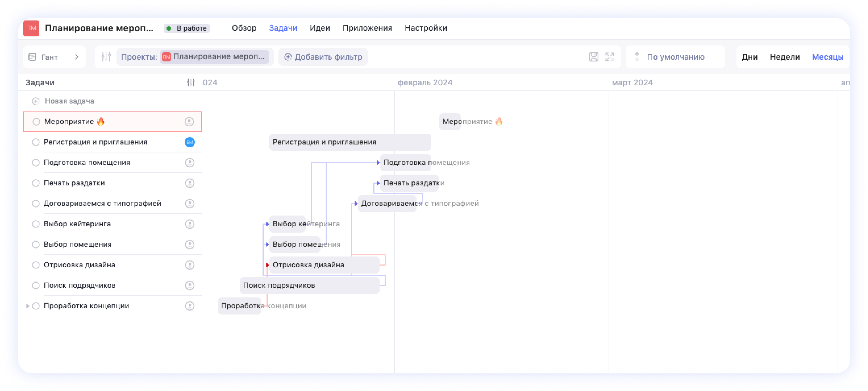Image resolution: width=868 pixels, height=391 pixels.
Task: Click assignee icon for Выбор кейтеринга
Action: coord(190,224)
